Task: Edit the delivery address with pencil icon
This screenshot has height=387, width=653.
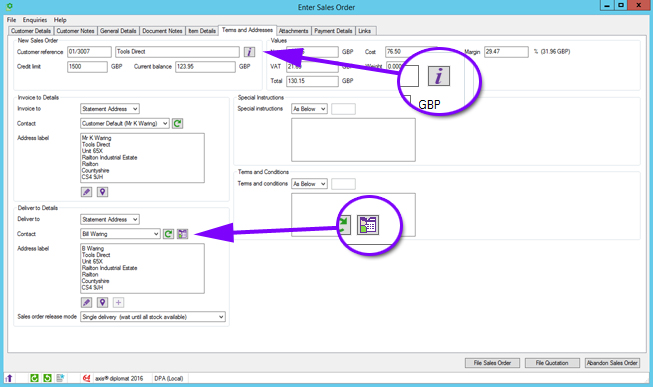Action: coord(86,302)
